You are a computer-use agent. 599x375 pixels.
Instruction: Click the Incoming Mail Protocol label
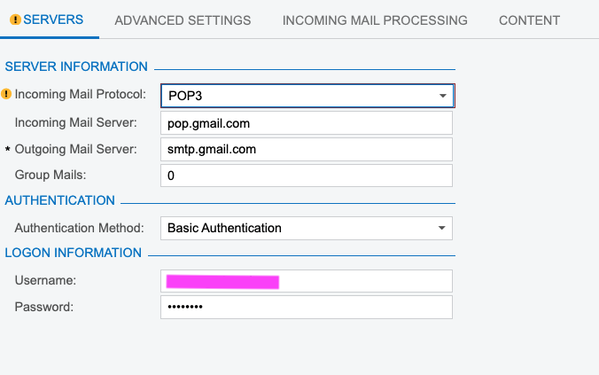(x=80, y=94)
